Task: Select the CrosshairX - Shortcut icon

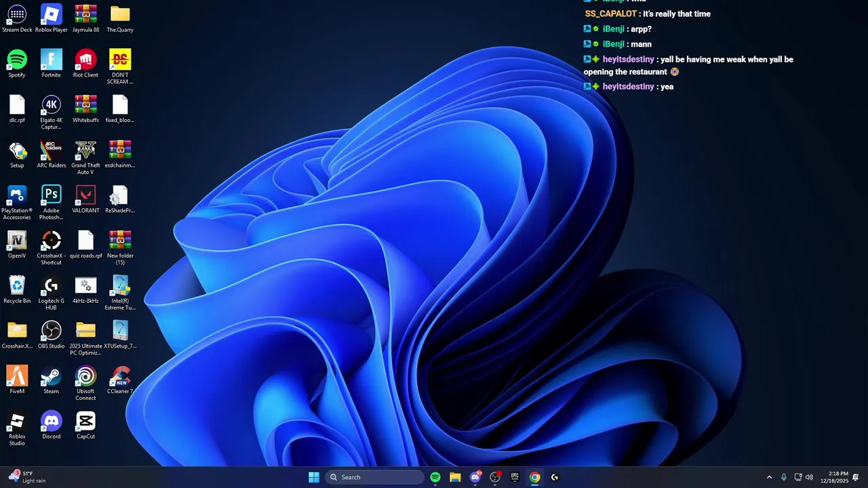Action: click(x=52, y=247)
